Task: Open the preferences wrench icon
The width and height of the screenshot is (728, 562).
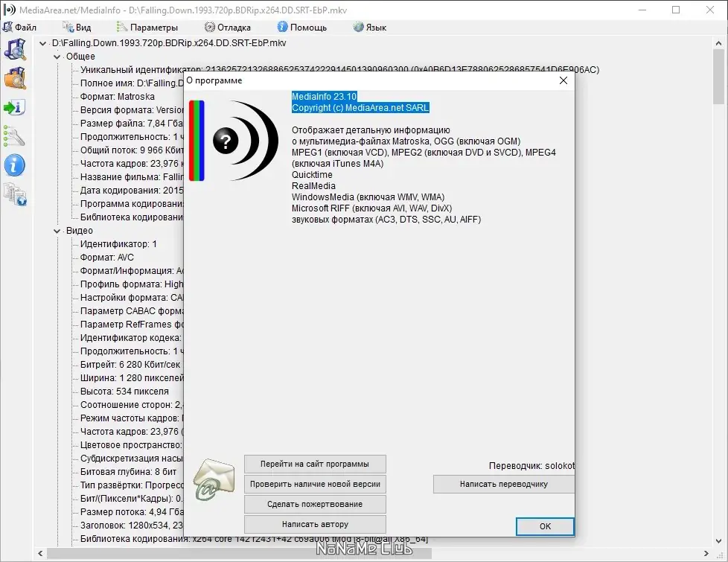Action: [15, 136]
